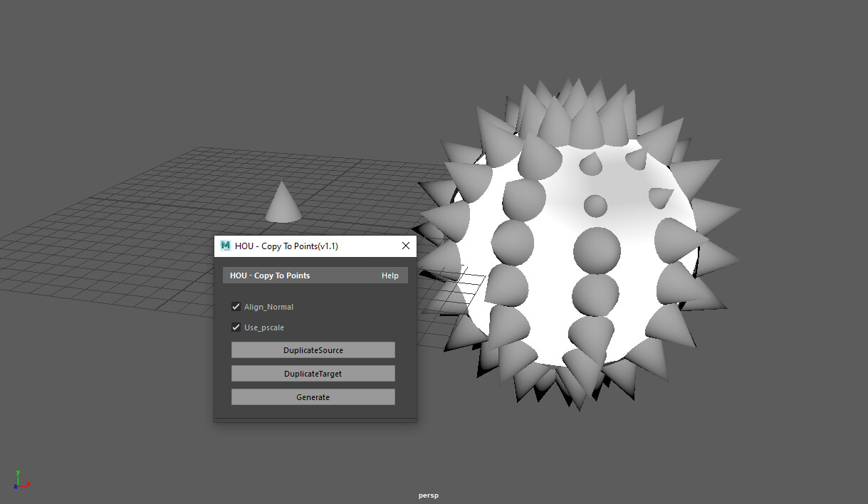Screen dimensions: 868x504
Task: Click the HOU - Copy To Points section header
Action: tap(269, 275)
